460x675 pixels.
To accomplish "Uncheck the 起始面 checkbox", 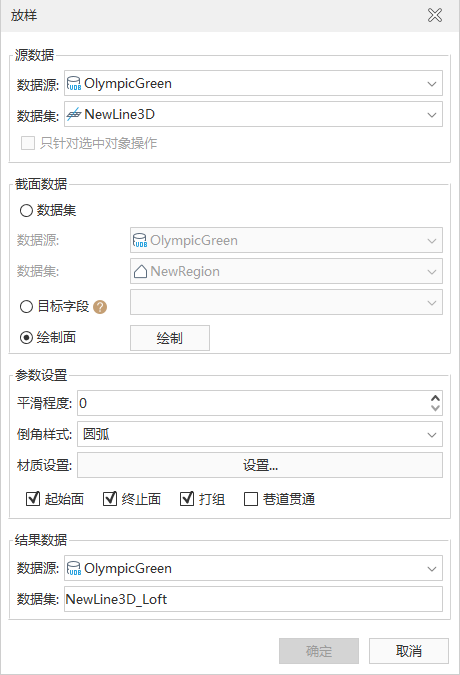I will click(x=33, y=499).
